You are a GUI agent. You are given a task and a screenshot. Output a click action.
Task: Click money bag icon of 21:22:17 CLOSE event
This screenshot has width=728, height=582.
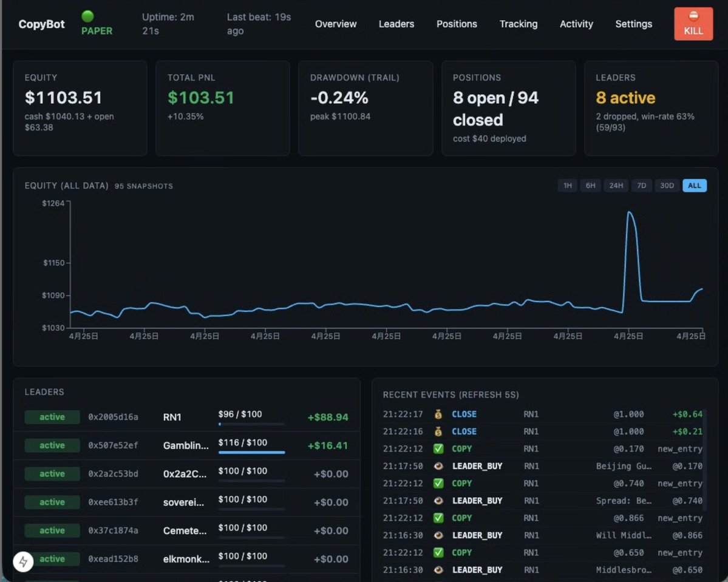pyautogui.click(x=438, y=414)
